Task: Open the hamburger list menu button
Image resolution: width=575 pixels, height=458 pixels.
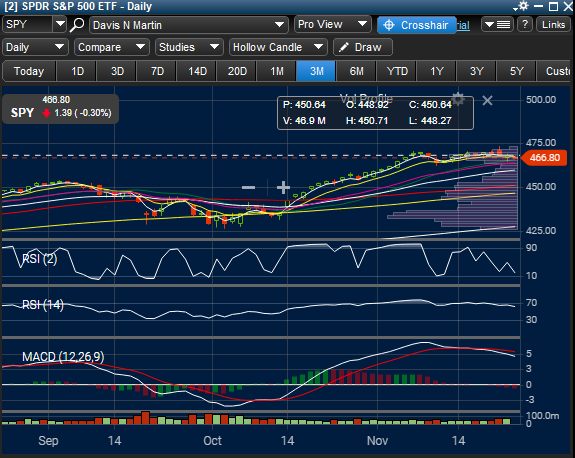Action: click(x=497, y=25)
